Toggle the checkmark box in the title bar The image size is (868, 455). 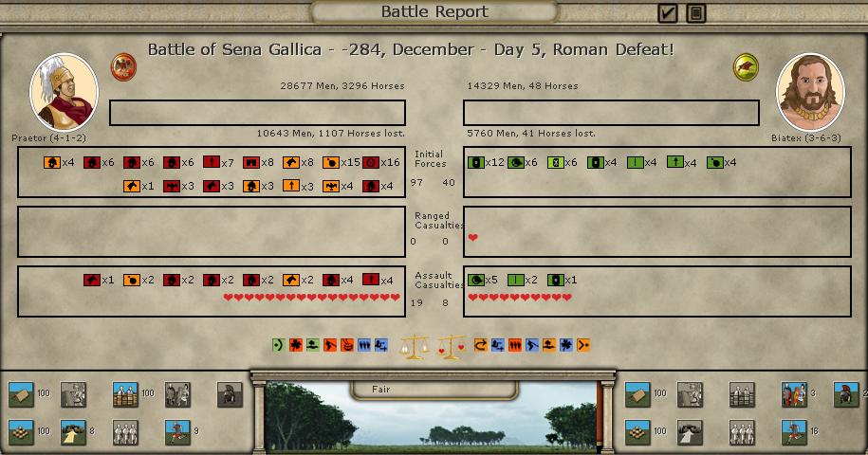(668, 13)
